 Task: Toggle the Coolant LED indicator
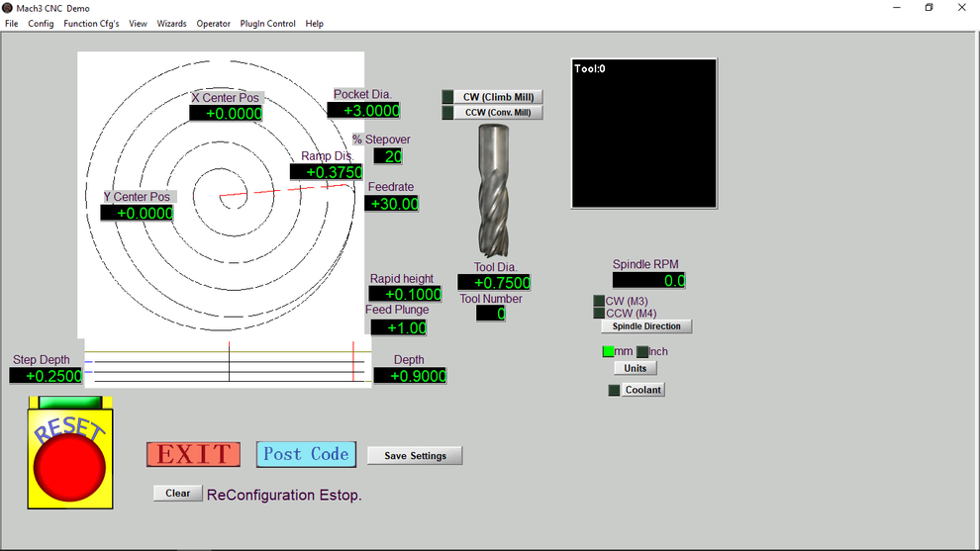(614, 390)
